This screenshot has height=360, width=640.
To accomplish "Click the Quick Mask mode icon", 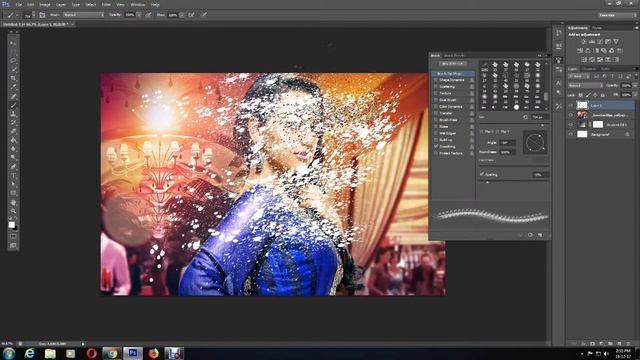I will point(13,236).
